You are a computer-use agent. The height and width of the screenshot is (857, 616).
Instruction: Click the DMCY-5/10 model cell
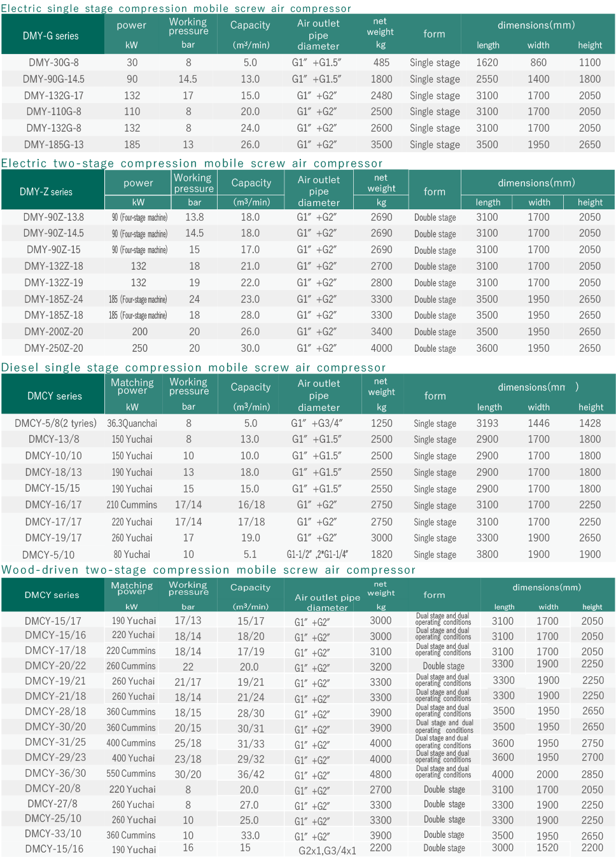[x=48, y=555]
